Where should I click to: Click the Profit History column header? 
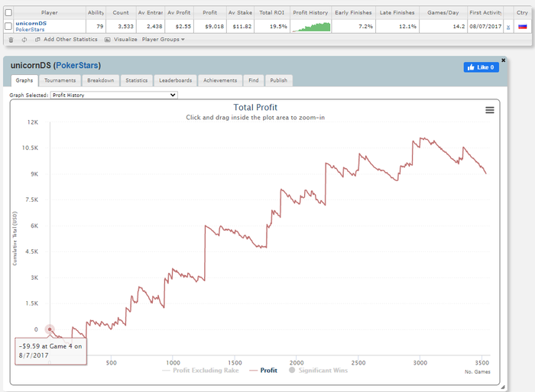click(x=310, y=13)
